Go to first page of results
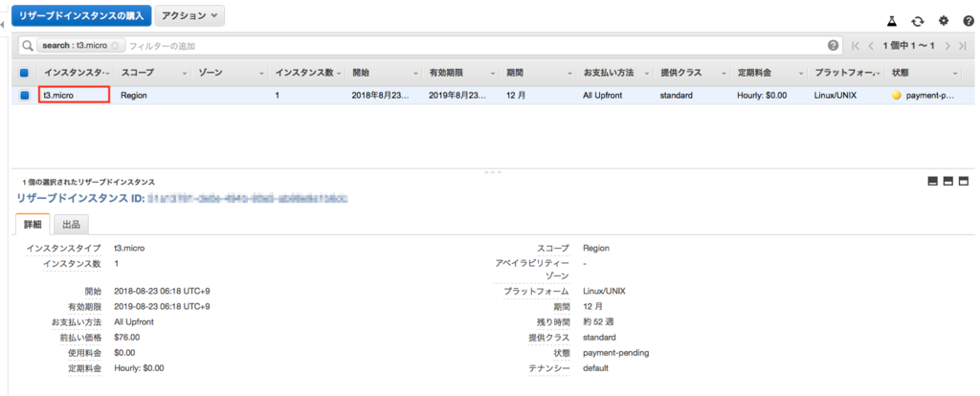980x396 pixels. (856, 46)
